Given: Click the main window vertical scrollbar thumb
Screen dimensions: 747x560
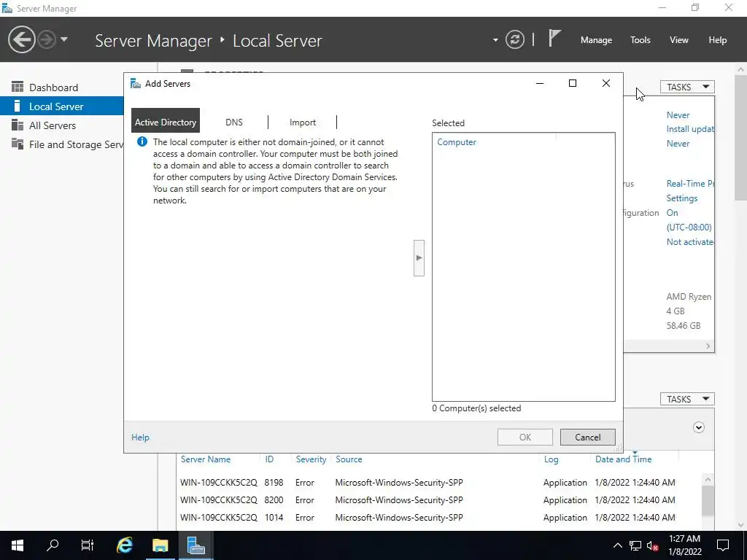Looking at the screenshot, I should coord(740,137).
